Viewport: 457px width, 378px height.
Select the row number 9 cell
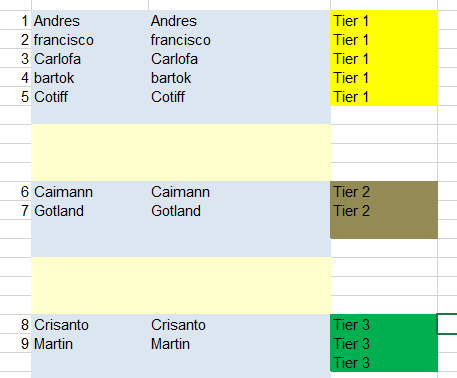16,344
